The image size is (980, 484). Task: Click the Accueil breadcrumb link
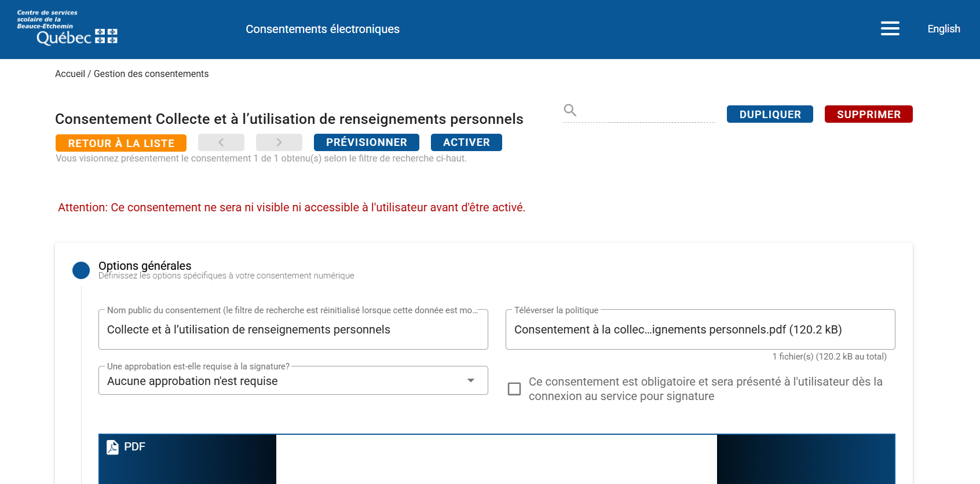tap(70, 74)
